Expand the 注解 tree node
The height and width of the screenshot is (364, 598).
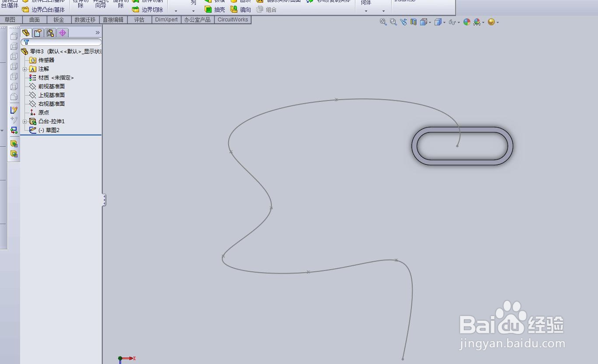pos(25,69)
